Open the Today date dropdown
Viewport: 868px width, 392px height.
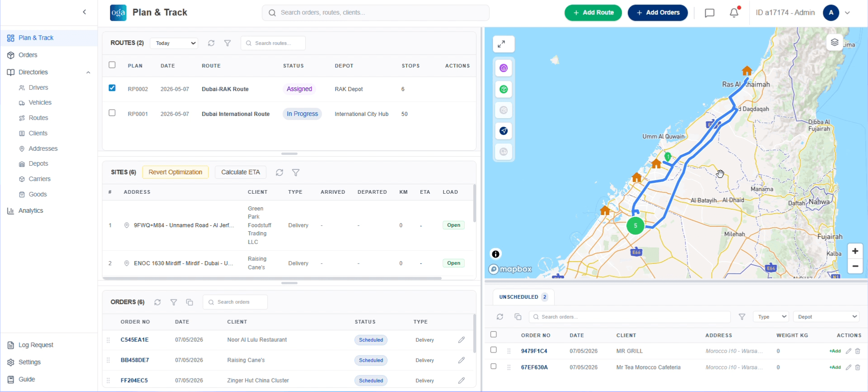pyautogui.click(x=174, y=43)
